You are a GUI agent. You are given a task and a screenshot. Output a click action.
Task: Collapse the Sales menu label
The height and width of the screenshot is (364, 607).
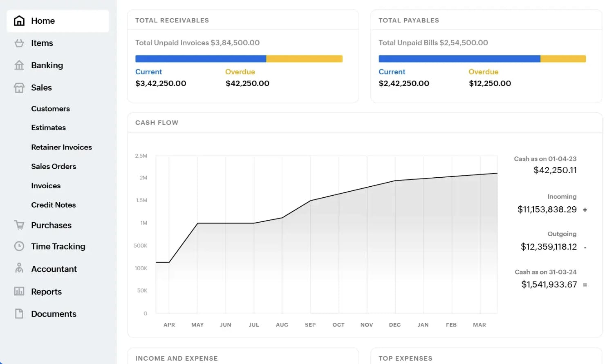click(x=41, y=88)
